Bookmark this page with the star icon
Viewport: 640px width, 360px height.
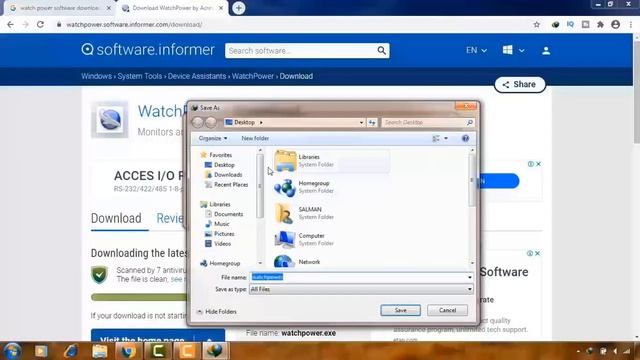tap(536, 24)
